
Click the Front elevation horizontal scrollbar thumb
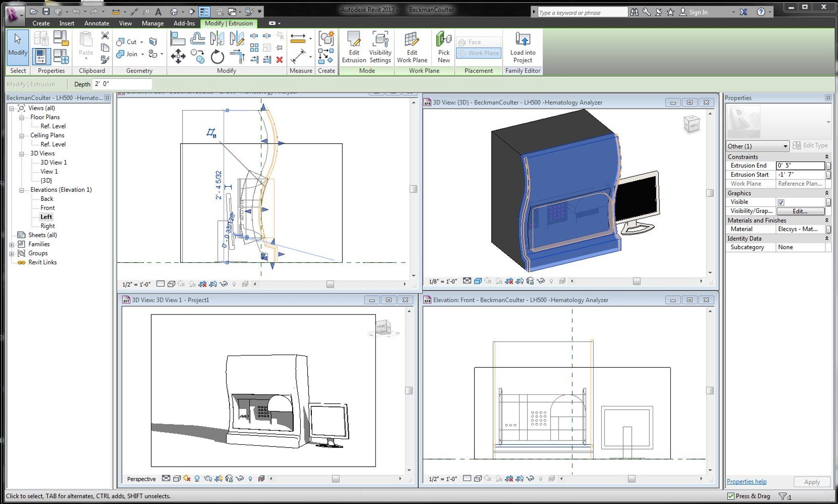pos(631,479)
